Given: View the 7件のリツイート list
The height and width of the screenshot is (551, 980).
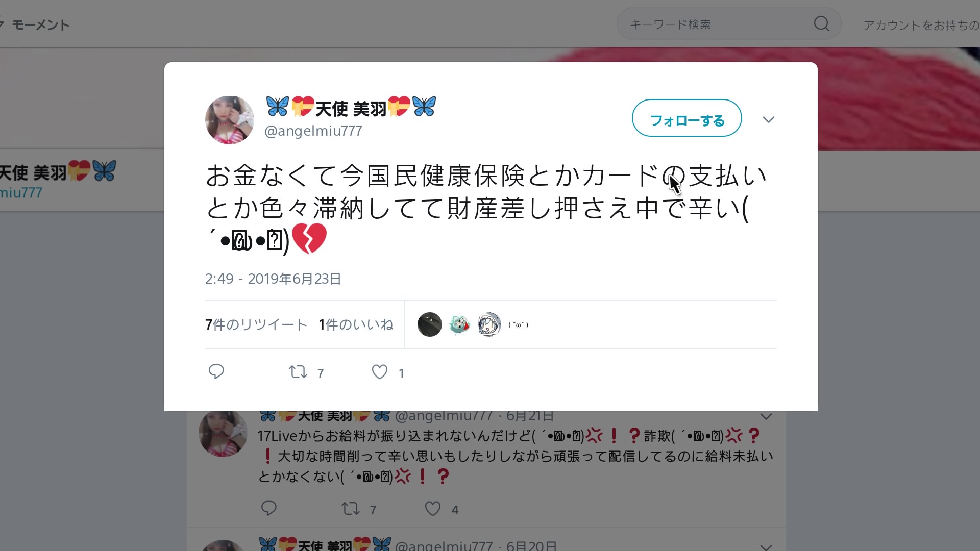Looking at the screenshot, I should point(256,324).
